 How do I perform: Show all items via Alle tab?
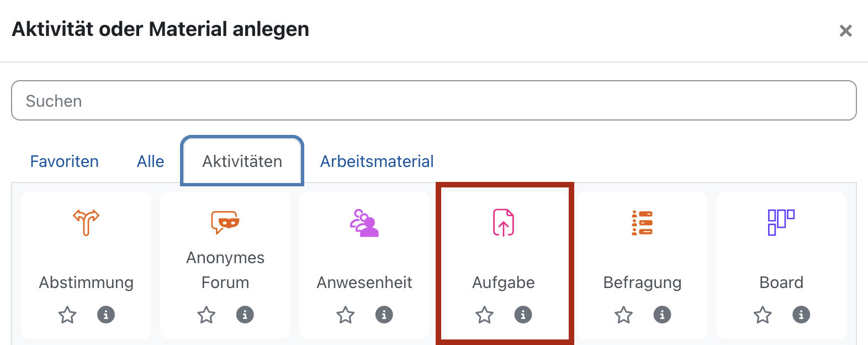point(150,161)
